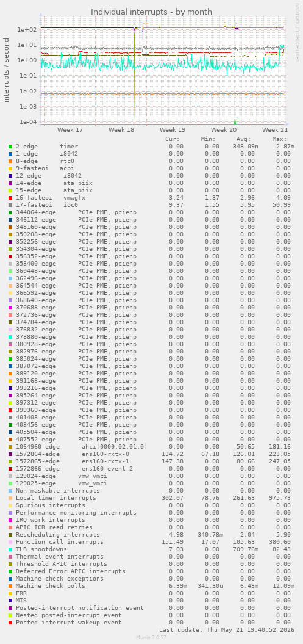Screen dimensions: 303x644
Task: Click the Week 21 axis label
Action: click(275, 130)
